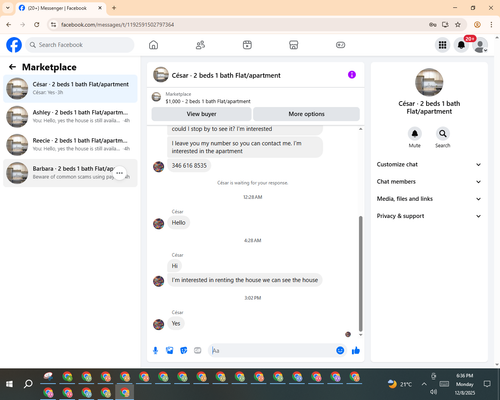Click the More options button

(x=306, y=114)
